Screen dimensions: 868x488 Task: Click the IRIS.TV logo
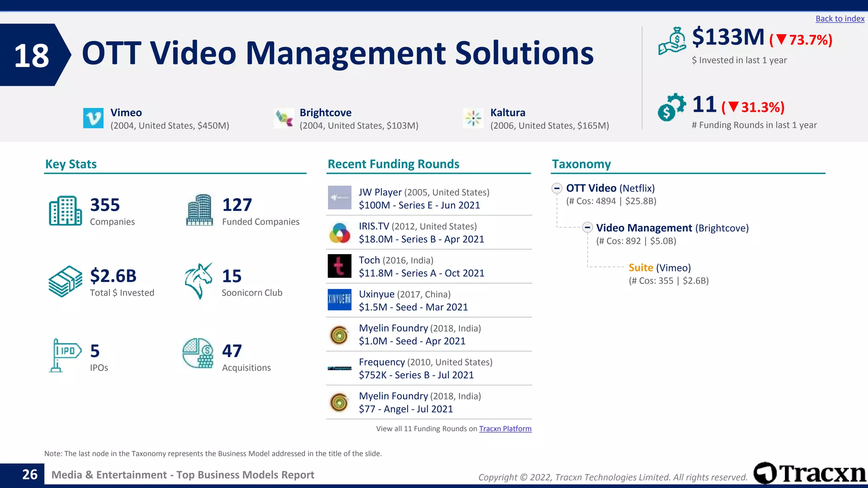pos(339,232)
